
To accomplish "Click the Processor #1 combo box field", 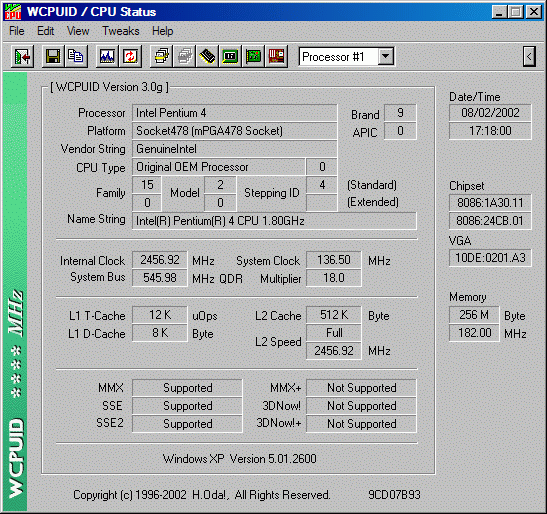I will tap(346, 56).
